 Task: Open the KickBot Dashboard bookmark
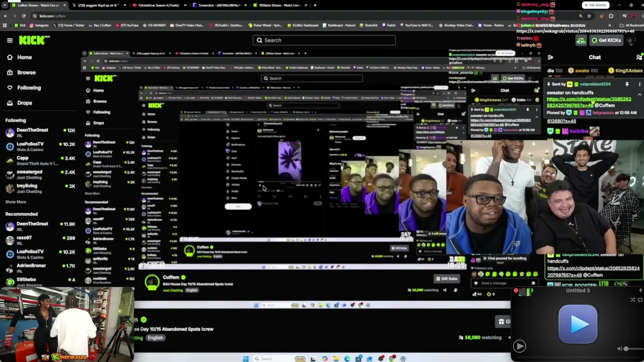[x=302, y=25]
